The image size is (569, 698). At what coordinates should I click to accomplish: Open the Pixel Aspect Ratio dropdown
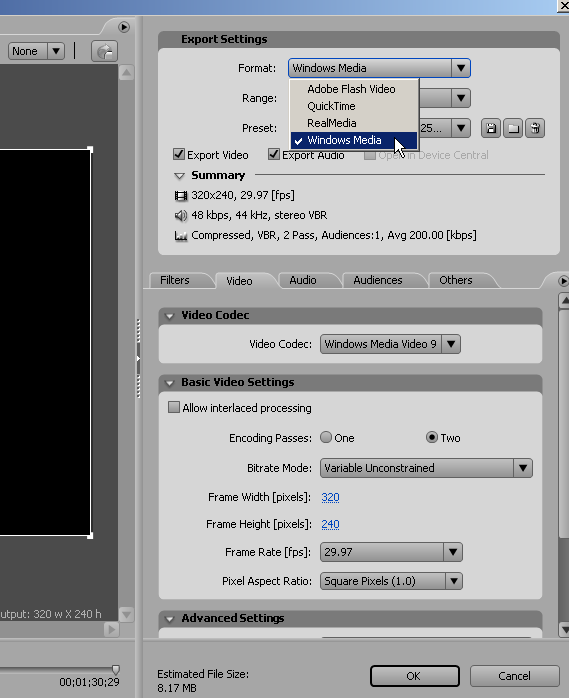(391, 581)
